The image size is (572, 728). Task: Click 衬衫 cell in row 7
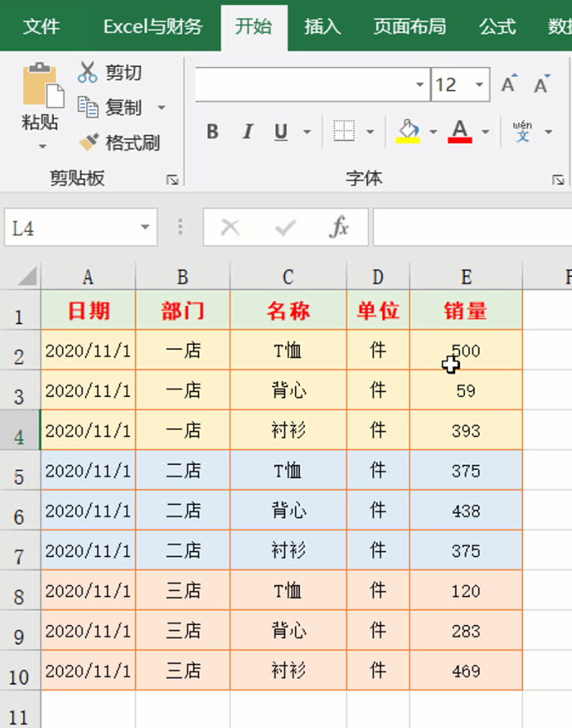tap(288, 550)
